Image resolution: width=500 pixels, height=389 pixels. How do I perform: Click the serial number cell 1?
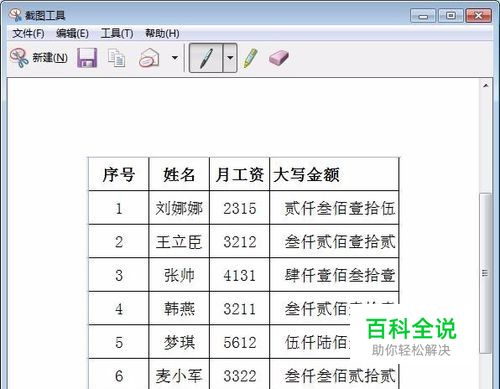point(119,208)
